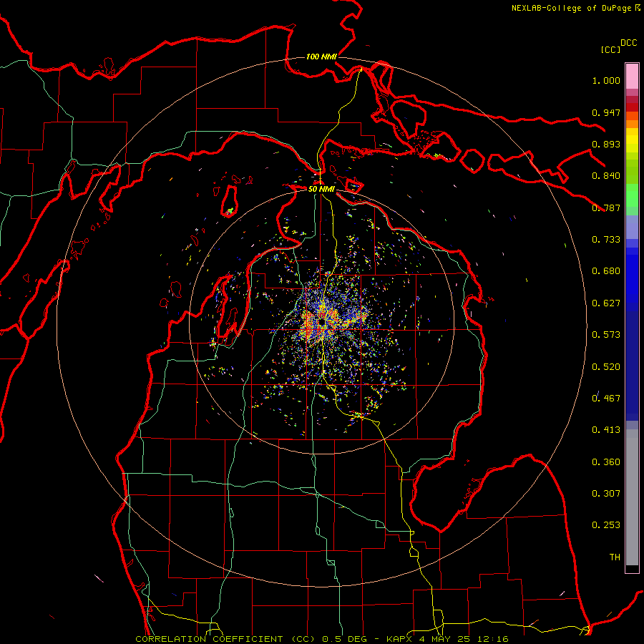644x644 pixels.
Task: Click the 0.787 scale value
Action: (x=606, y=208)
